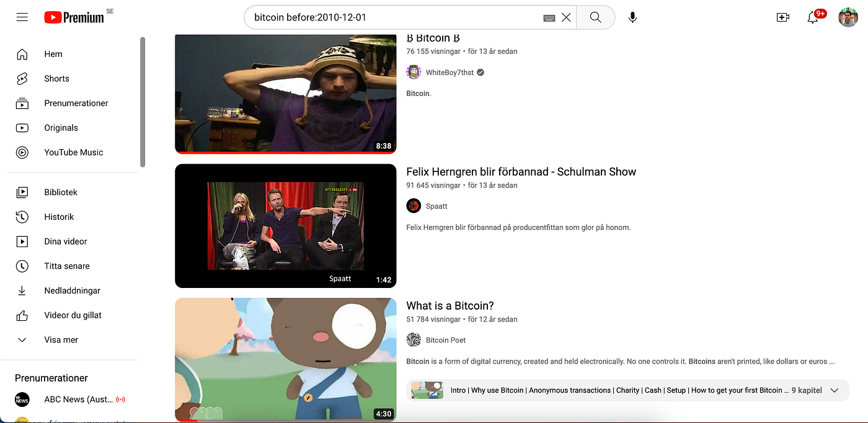Click the 91 645 visningar view count

(433, 185)
